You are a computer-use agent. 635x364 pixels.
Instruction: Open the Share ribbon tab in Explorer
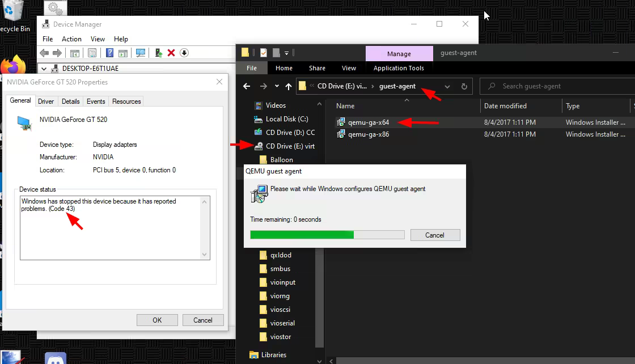[317, 68]
